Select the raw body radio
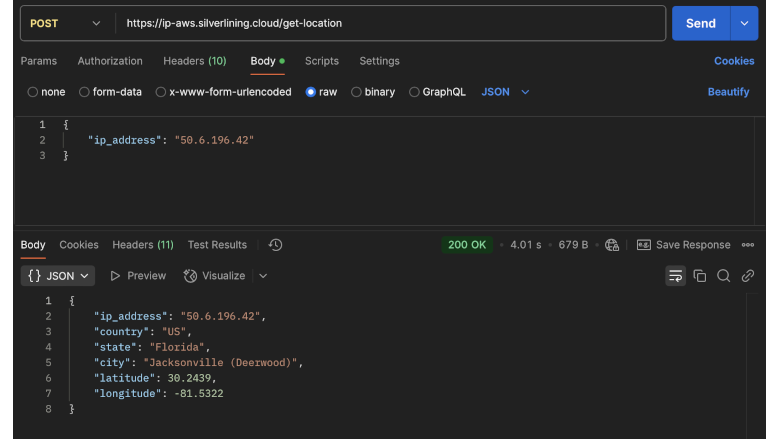Image resolution: width=780 pixels, height=439 pixels. click(310, 92)
